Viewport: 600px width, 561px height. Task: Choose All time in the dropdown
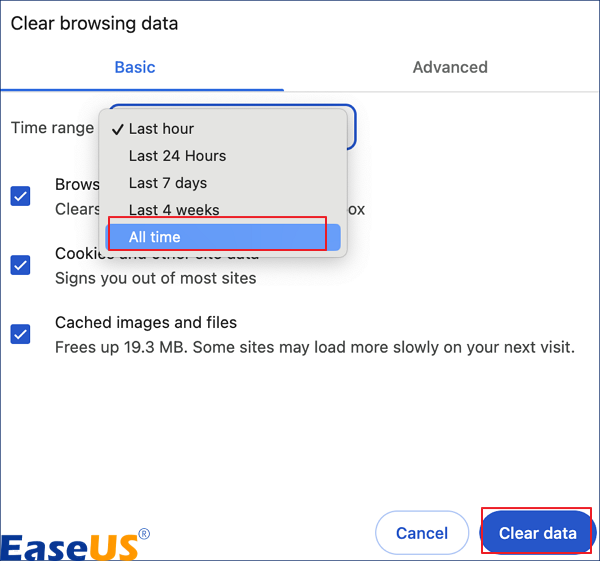click(155, 237)
